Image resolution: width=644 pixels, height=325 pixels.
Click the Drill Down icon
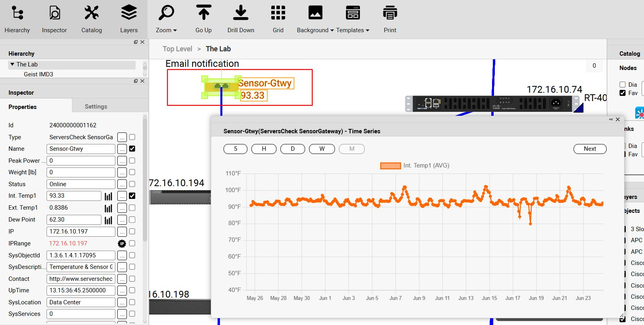pyautogui.click(x=241, y=13)
